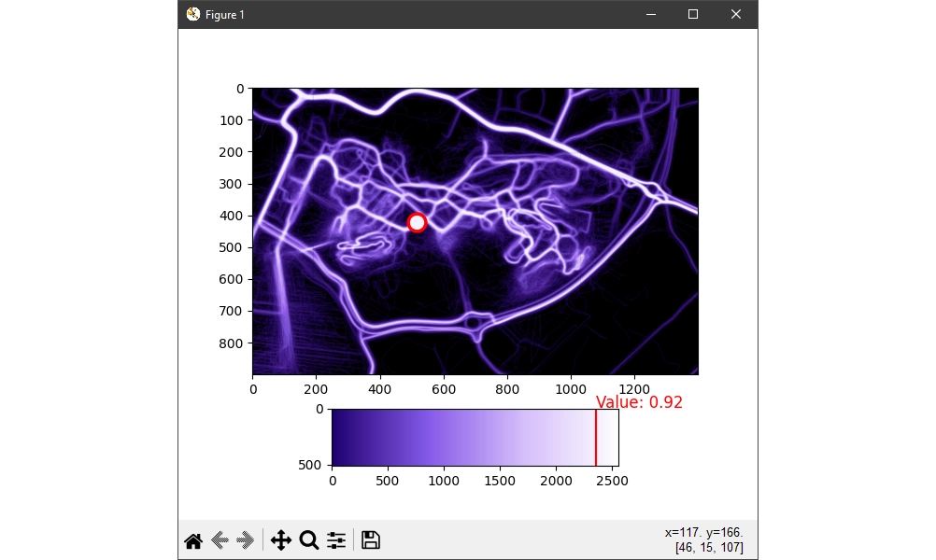Click the red 'Value: 0.92' label
The width and height of the screenshot is (936, 560).
click(x=639, y=402)
